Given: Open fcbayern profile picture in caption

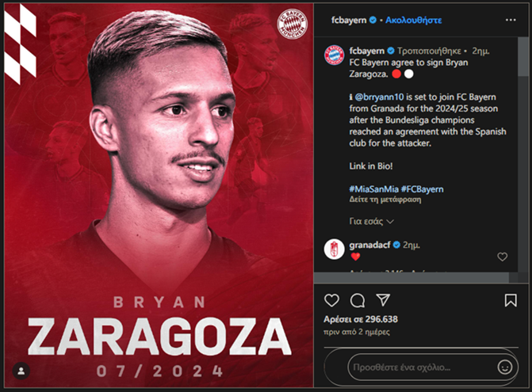Looking at the screenshot, I should point(335,55).
